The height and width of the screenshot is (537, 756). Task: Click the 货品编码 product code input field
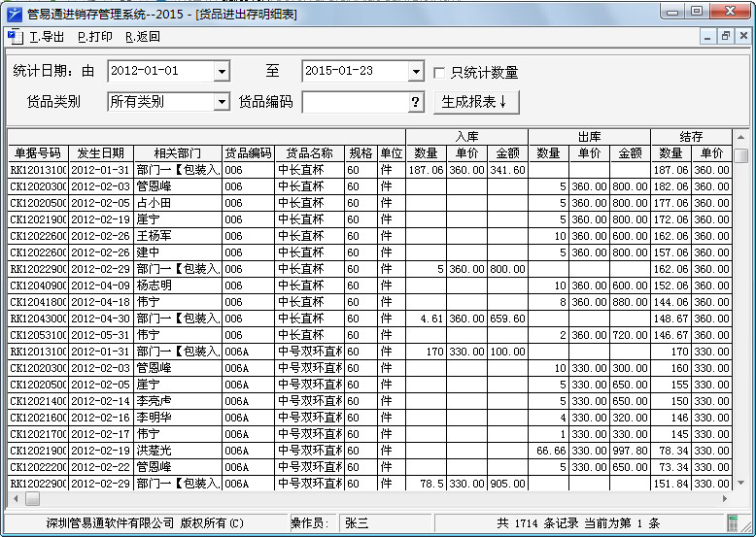pos(355,102)
